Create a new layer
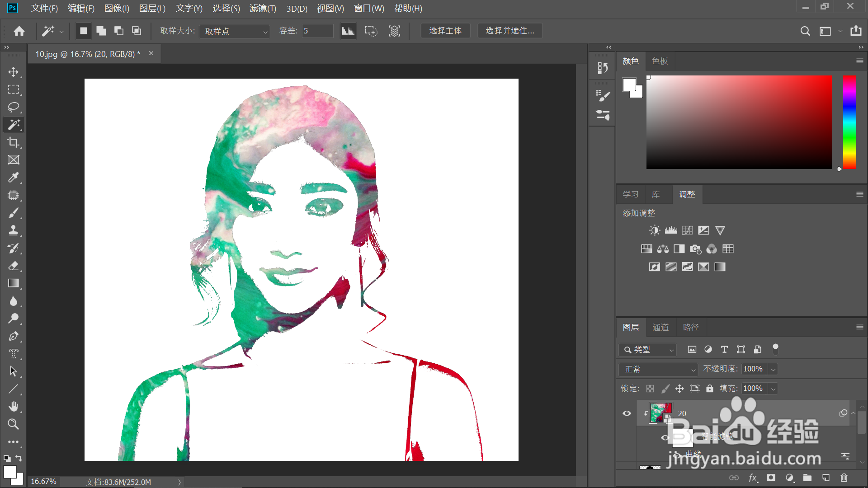Viewport: 868px width, 488px height. pyautogui.click(x=826, y=478)
